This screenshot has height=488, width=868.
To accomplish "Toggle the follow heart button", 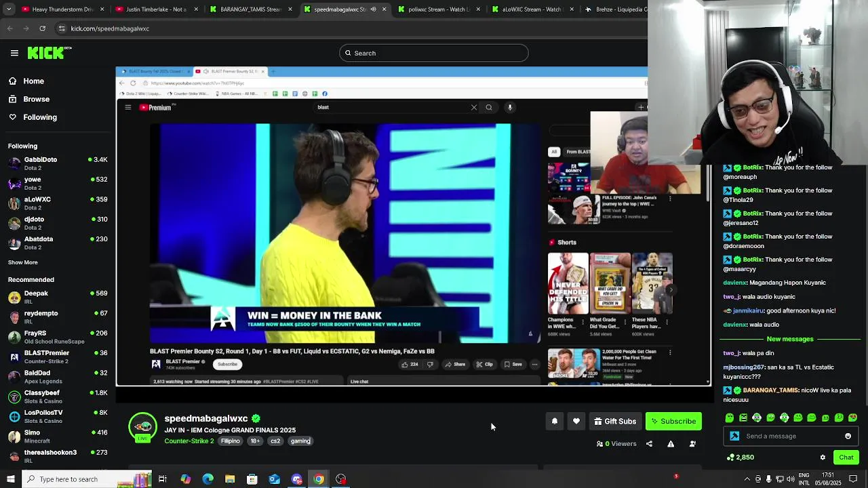I will click(x=576, y=422).
